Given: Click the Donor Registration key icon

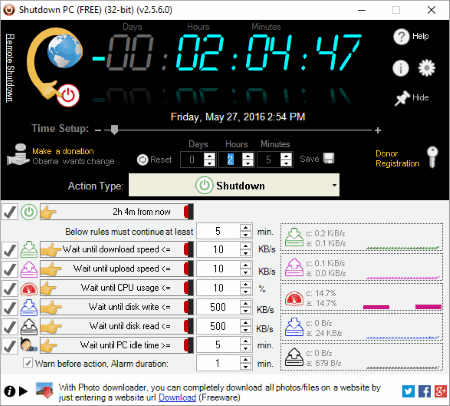Looking at the screenshot, I should (432, 157).
